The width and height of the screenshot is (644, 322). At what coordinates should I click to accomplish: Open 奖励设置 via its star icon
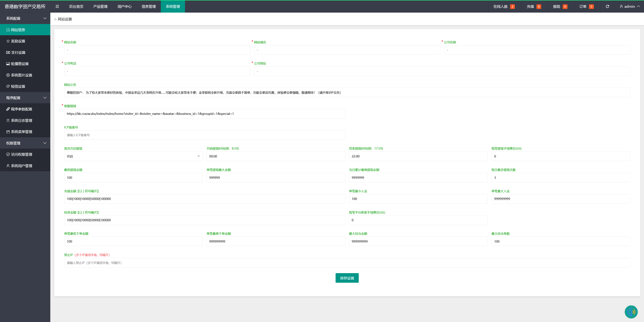pyautogui.click(x=8, y=41)
